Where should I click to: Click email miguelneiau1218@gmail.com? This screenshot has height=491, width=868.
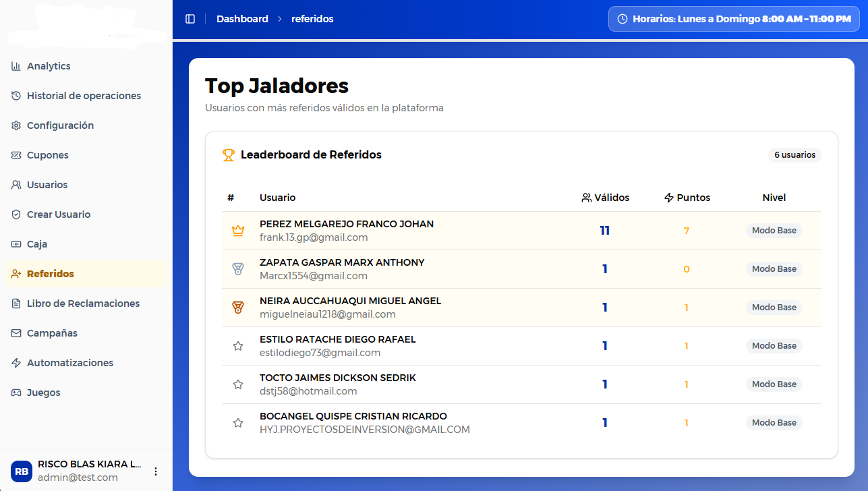coord(328,314)
